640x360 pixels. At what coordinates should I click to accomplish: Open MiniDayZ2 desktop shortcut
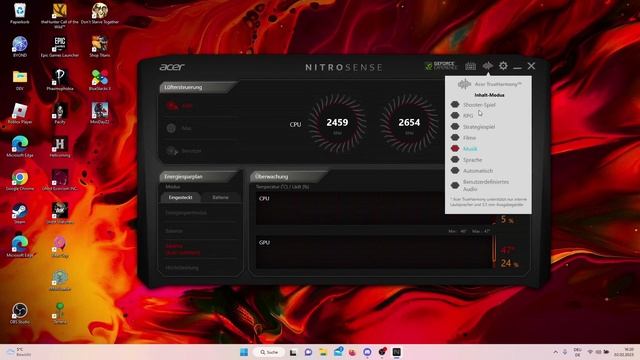(x=100, y=113)
